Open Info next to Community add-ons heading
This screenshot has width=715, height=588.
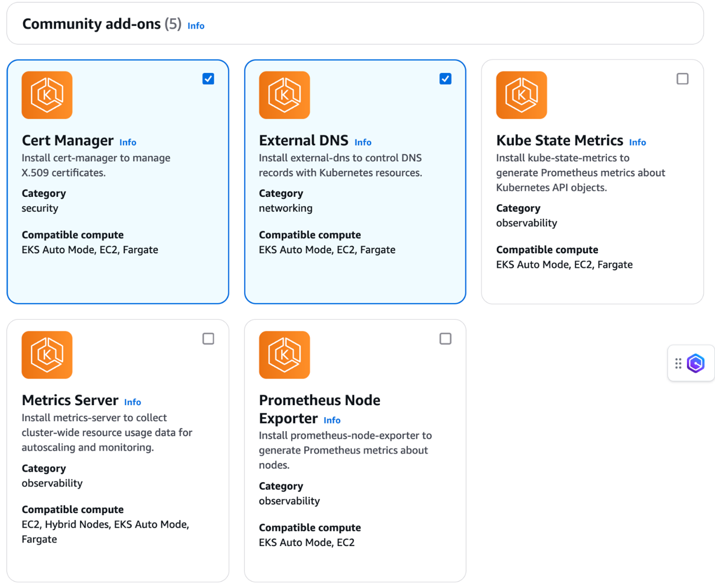click(195, 25)
